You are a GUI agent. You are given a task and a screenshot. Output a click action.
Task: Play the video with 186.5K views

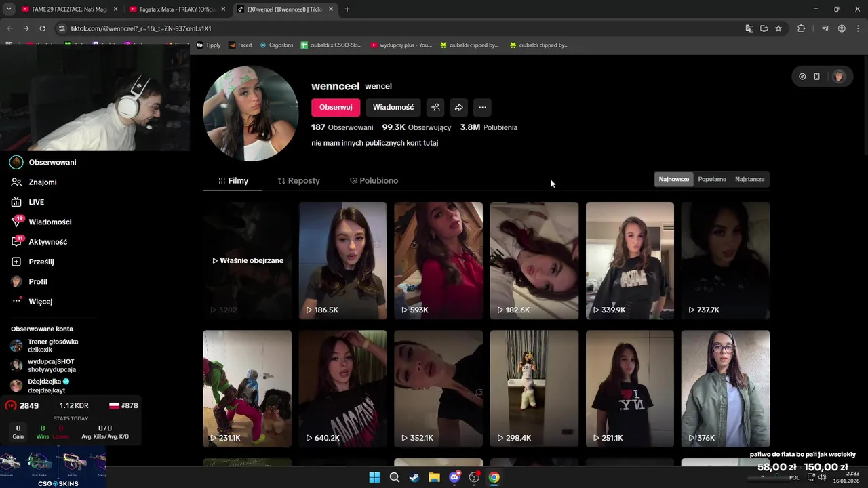tap(342, 260)
